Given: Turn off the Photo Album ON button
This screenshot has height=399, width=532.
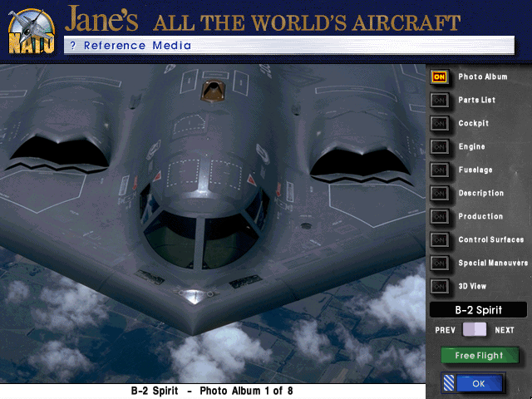Looking at the screenshot, I should (440, 77).
